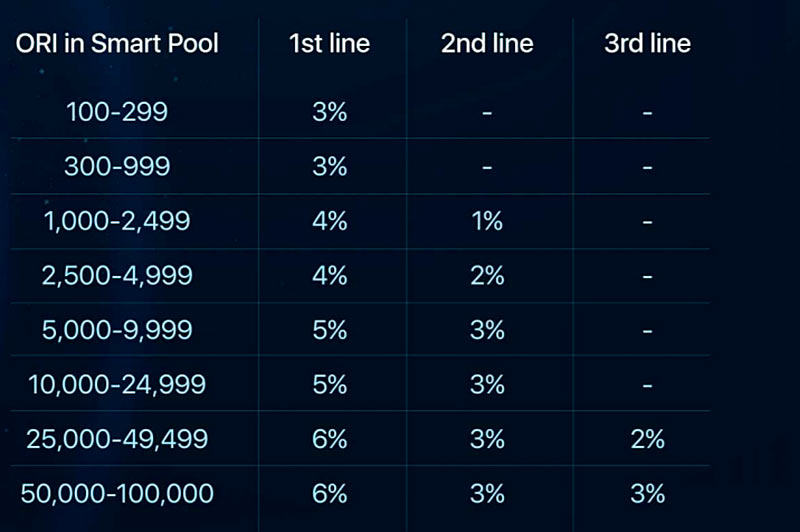Click the 5,000-9,999 range cell
The width and height of the screenshot is (800, 532).
click(117, 329)
